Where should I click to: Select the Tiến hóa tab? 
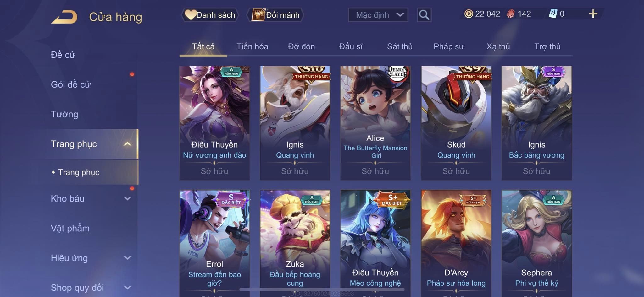252,46
